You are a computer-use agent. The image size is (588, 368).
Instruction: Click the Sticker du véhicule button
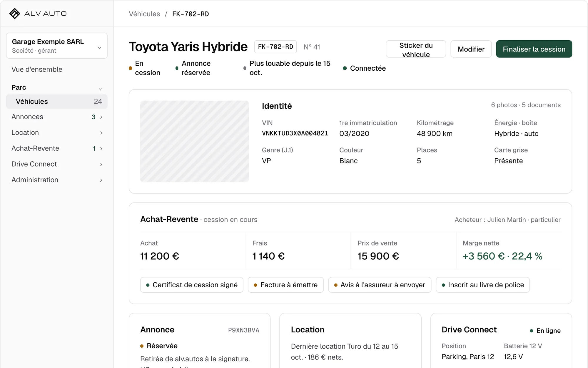pyautogui.click(x=416, y=49)
